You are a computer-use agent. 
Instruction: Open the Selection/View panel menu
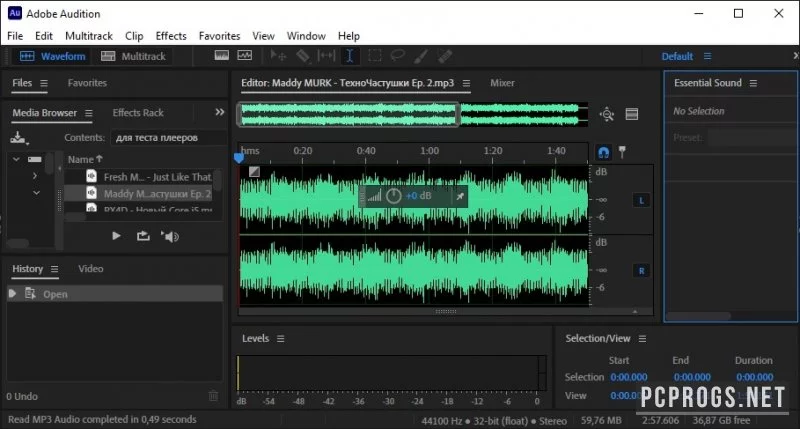642,339
